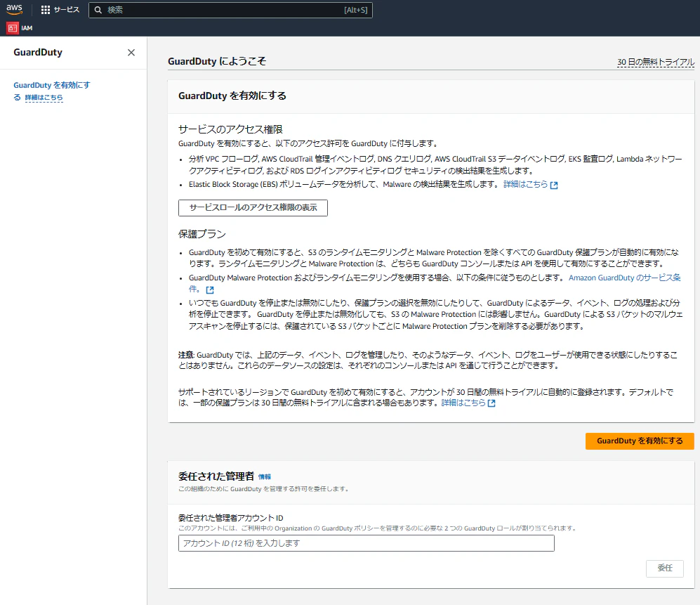This screenshot has height=605, width=700.
Task: Open sidebar 詳細はこちら link
Action: [x=44, y=98]
